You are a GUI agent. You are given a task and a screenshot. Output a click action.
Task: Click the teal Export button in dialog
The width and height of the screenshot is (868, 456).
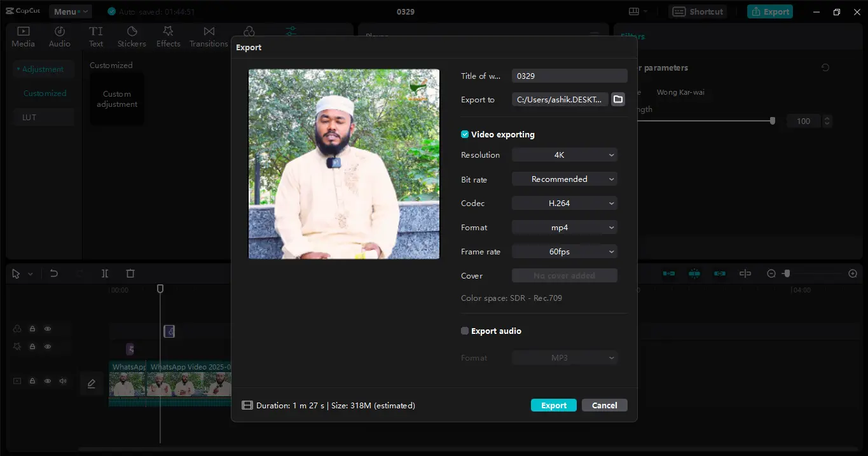tap(554, 405)
